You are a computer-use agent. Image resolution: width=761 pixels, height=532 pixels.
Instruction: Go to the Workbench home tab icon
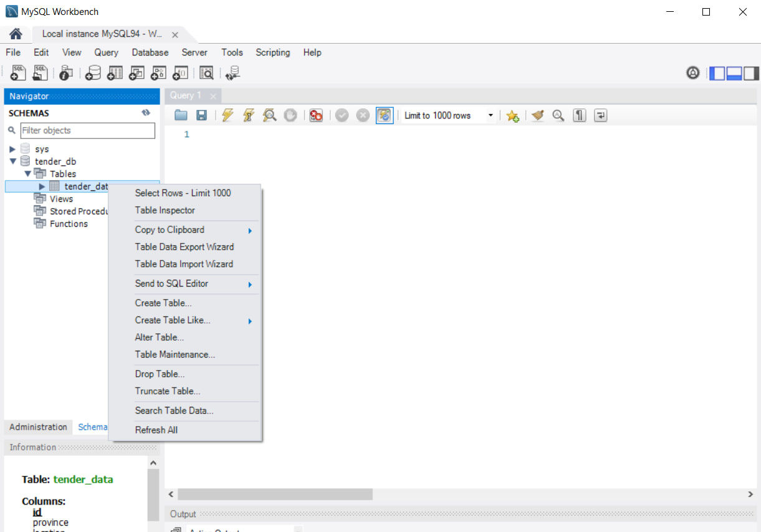coord(16,34)
